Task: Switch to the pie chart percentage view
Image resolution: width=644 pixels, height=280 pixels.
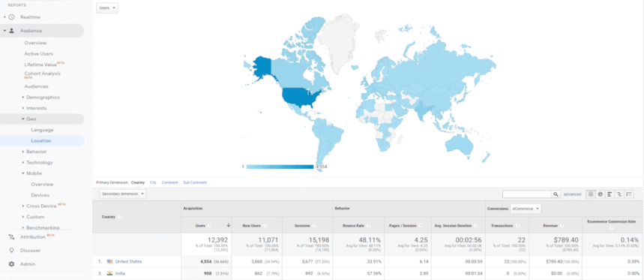Action: [600, 194]
